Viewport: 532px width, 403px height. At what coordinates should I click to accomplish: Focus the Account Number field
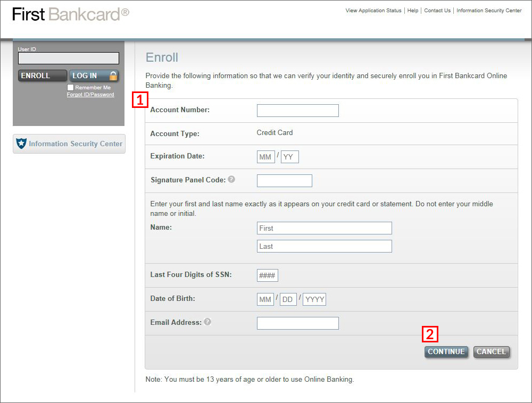[297, 111]
